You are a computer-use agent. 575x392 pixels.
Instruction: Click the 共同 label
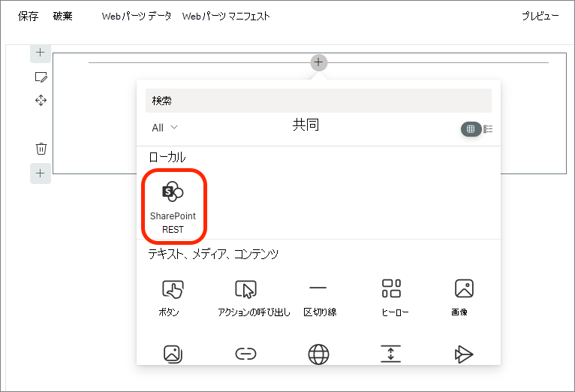click(306, 125)
